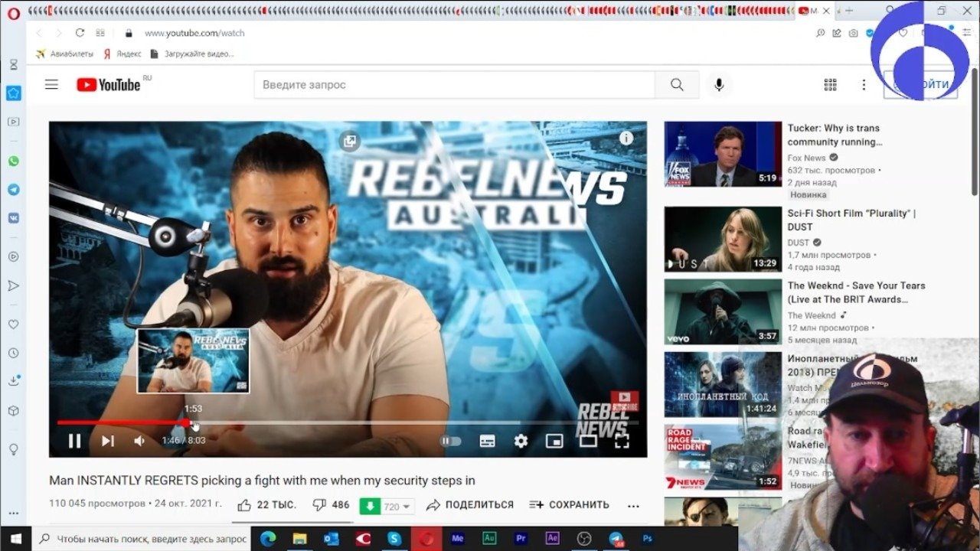Open YouTube settings vertical dots menu
The width and height of the screenshot is (980, 551).
pos(864,85)
